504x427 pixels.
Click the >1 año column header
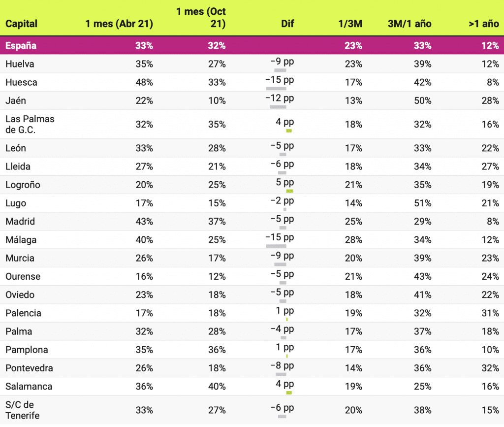coord(484,24)
